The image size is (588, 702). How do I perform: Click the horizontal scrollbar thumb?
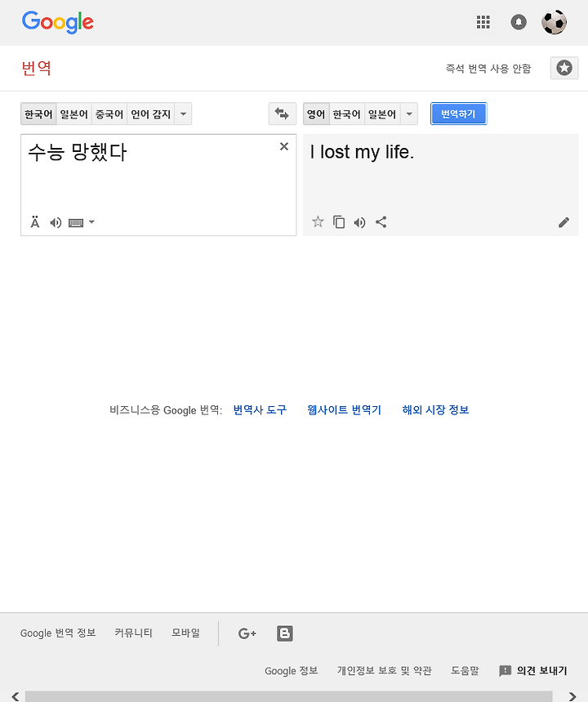coord(288,696)
